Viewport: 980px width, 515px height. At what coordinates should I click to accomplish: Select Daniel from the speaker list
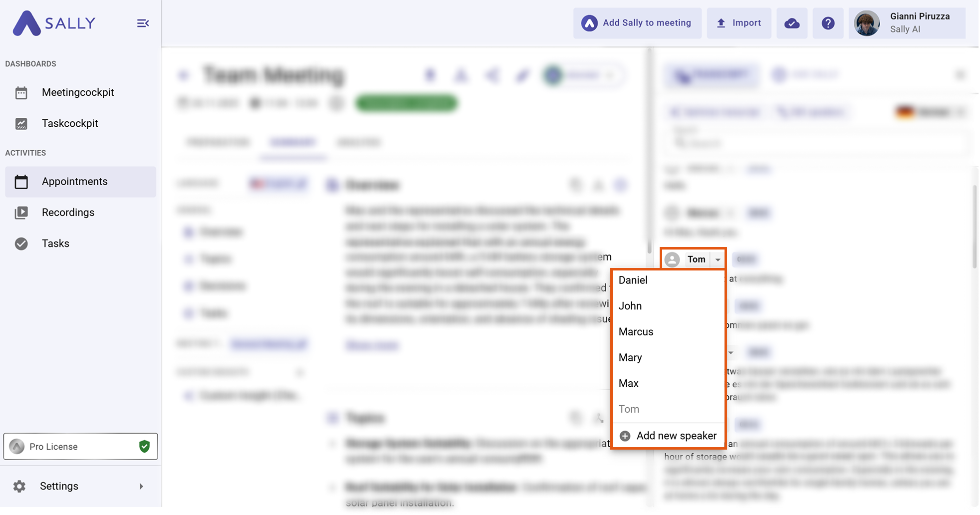tap(633, 280)
